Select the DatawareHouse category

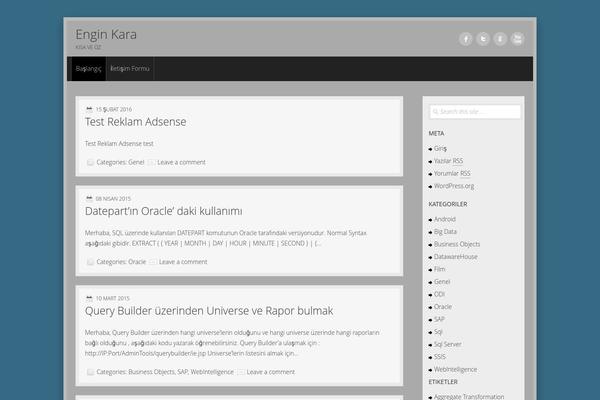tap(456, 256)
